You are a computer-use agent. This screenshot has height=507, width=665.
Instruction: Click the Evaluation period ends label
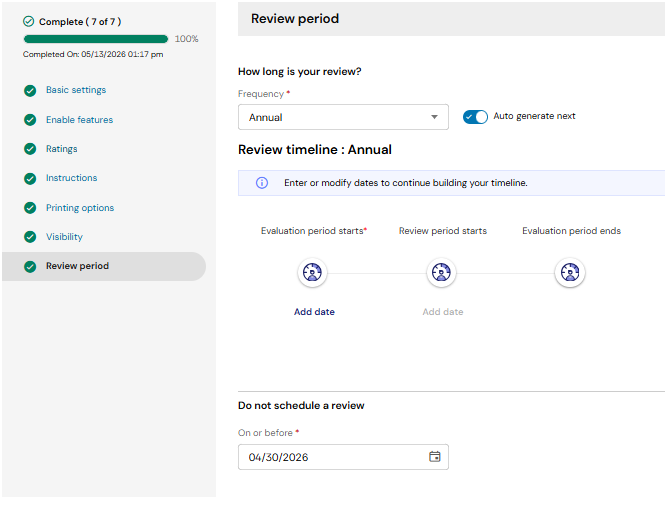[x=571, y=231]
